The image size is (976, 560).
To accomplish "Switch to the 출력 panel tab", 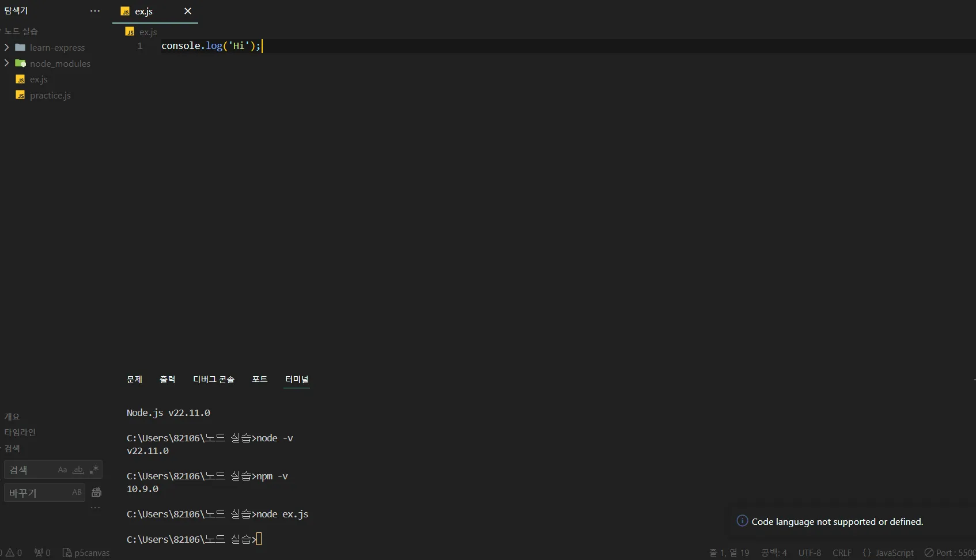I will 168,379.
